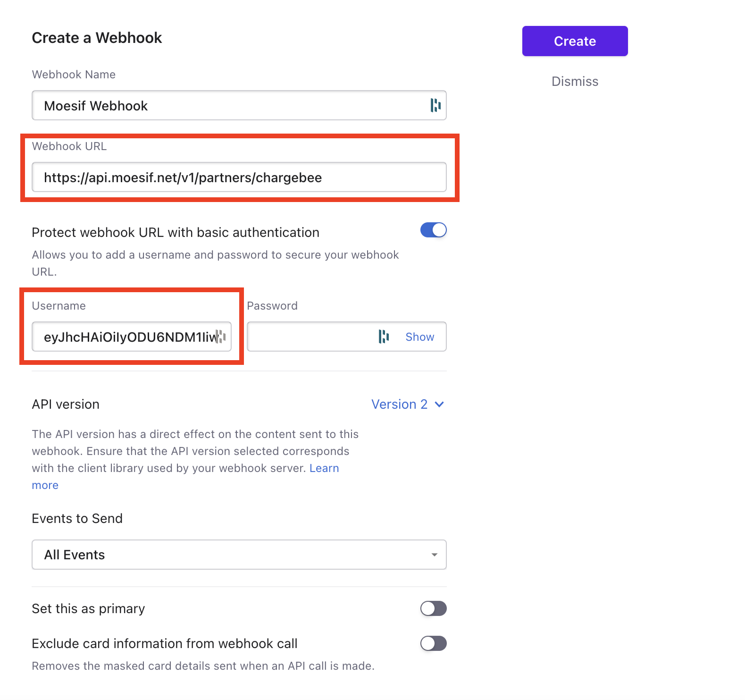
Task: Click password manager icon in Username field
Action: point(220,337)
